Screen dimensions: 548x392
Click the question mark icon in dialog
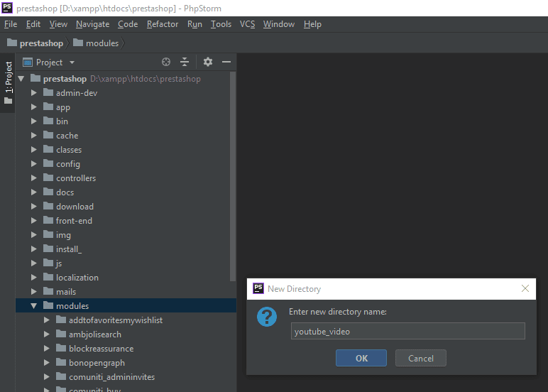tap(267, 317)
